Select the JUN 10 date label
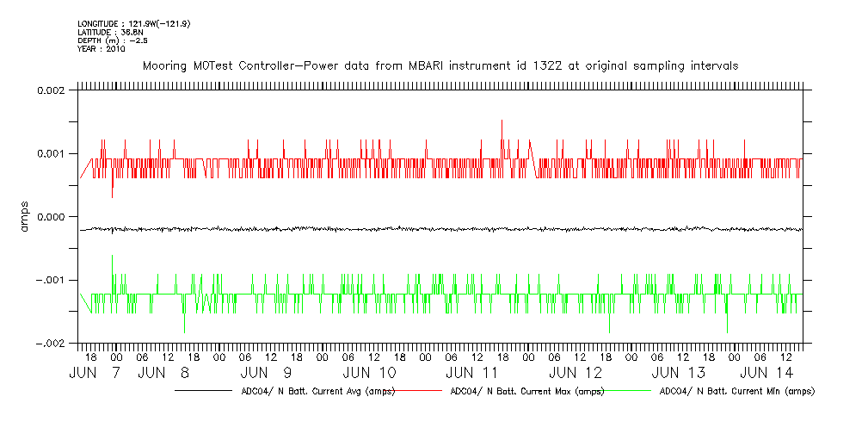 (x=369, y=373)
